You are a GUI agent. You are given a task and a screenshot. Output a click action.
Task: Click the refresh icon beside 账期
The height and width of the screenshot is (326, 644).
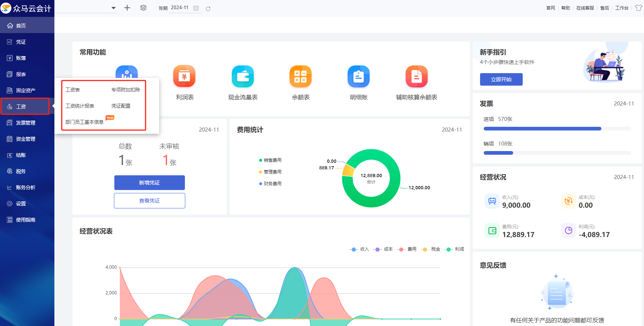[x=208, y=8]
